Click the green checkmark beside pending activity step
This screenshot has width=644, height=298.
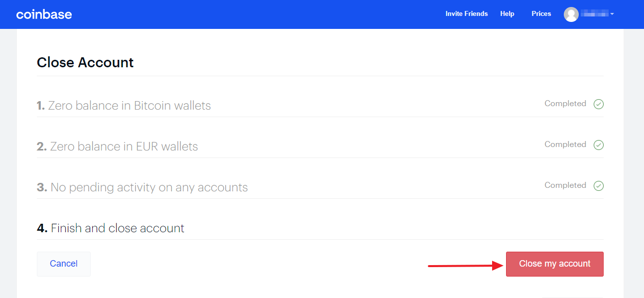click(598, 185)
